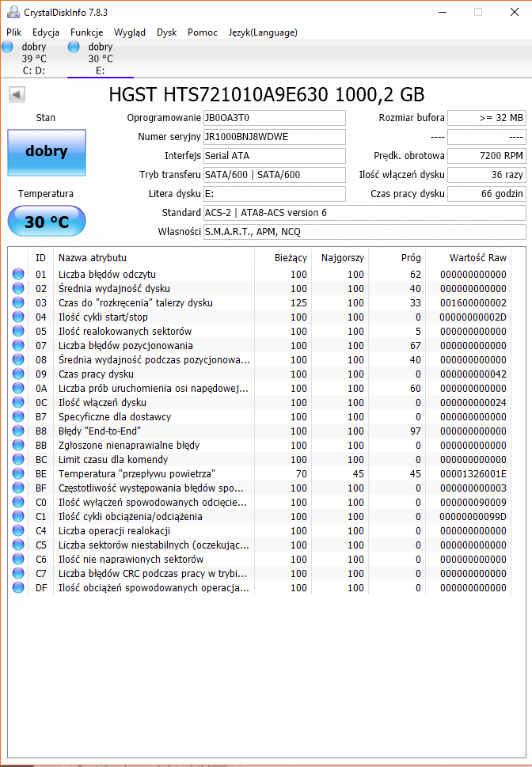
Task: Click the buffer size '>= 32 MB' field
Action: 487,118
